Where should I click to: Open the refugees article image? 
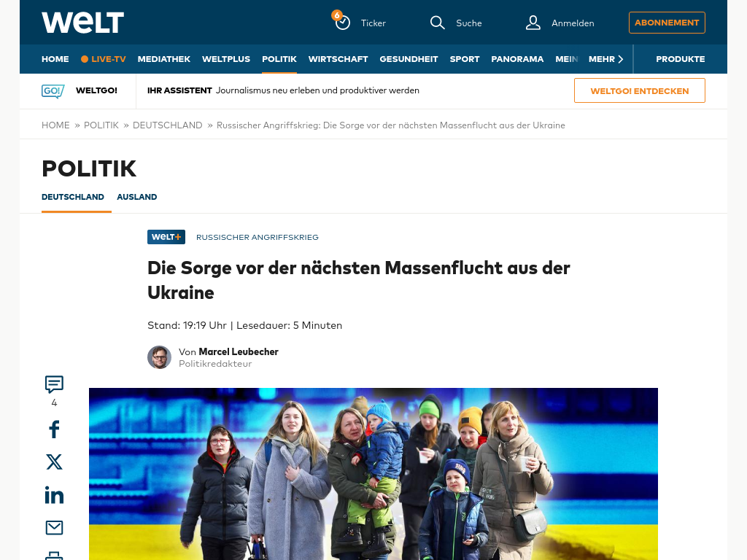[373, 474]
